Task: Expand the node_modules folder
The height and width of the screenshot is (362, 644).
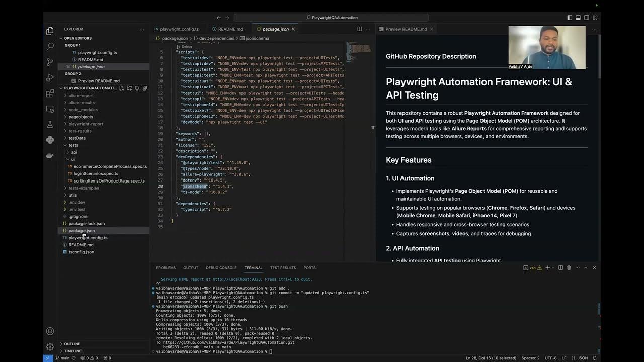Action: point(83,110)
